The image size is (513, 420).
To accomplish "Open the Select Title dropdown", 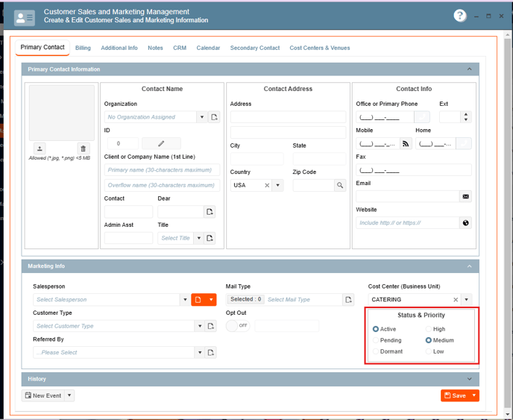I will tap(198, 238).
